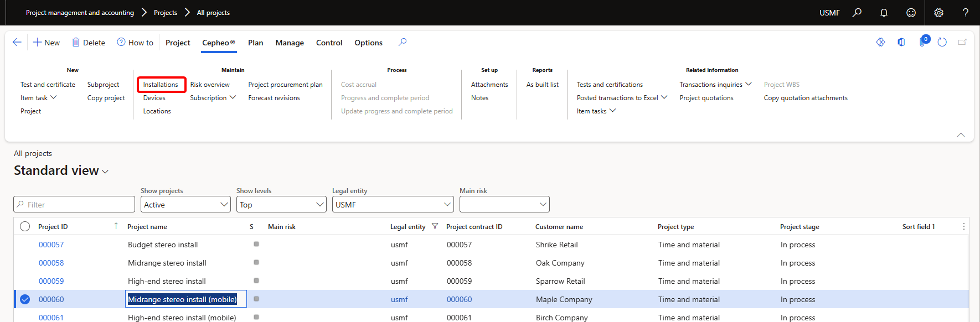Click the help question mark icon

click(x=965, y=13)
